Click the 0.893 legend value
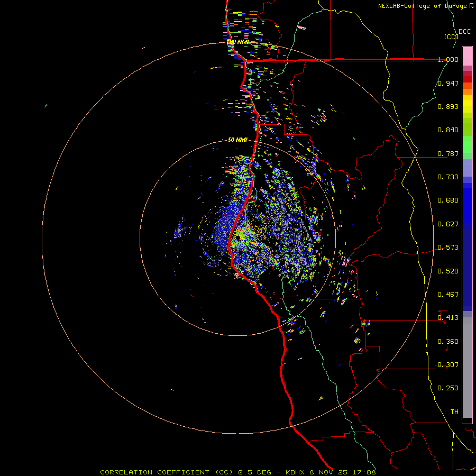Screen dimensions: 476x476 (448, 106)
